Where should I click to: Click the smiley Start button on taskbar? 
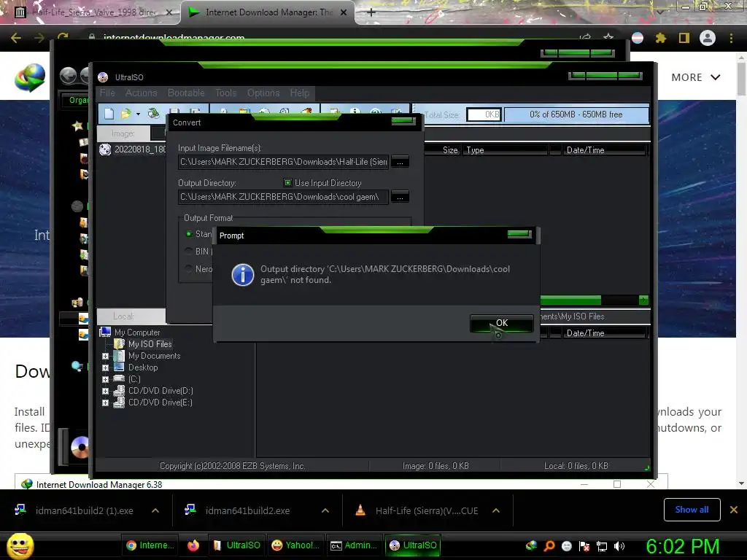tap(20, 545)
